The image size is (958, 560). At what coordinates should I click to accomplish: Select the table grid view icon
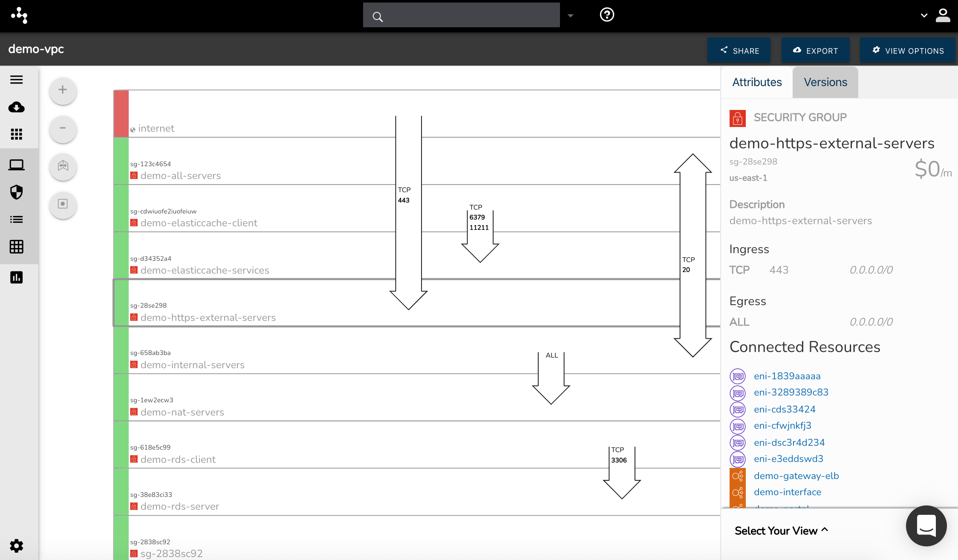pos(17,247)
